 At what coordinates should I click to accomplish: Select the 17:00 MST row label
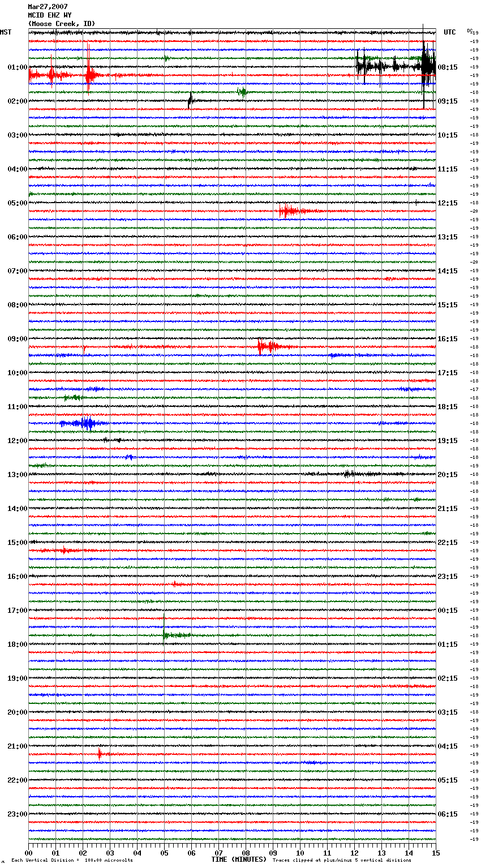tap(18, 611)
